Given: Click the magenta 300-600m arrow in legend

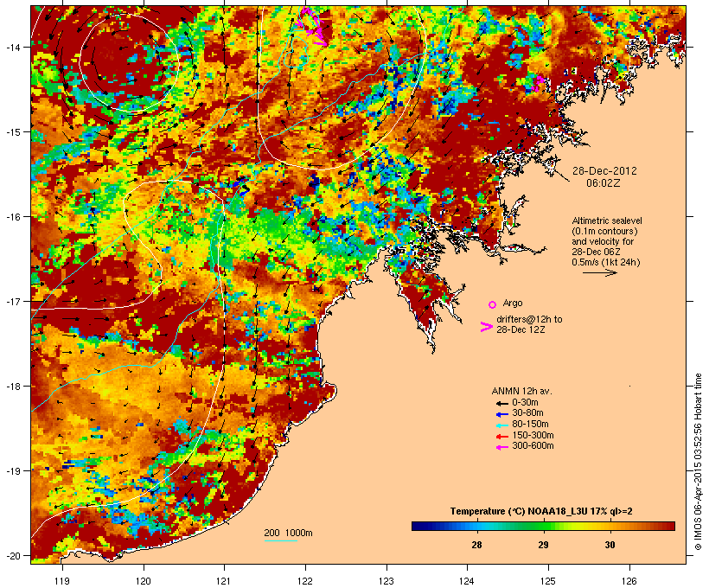Looking at the screenshot, I should (502, 447).
